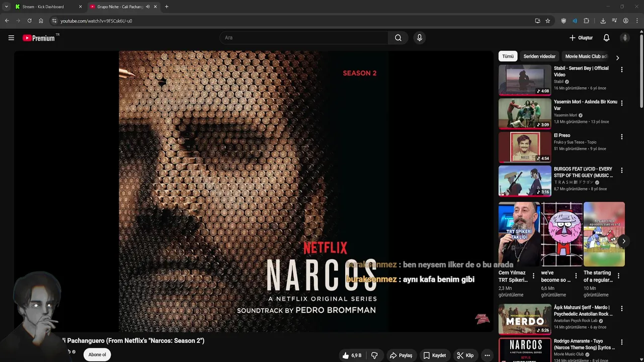This screenshot has height=362, width=644.
Task: Click the YouTube search magnifier button
Action: tap(398, 38)
